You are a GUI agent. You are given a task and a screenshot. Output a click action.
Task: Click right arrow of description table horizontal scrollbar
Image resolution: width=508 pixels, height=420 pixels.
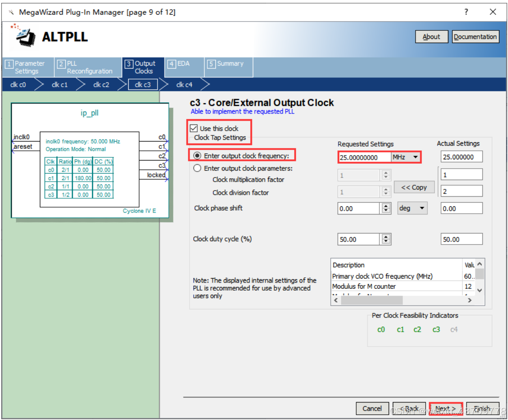coord(469,300)
